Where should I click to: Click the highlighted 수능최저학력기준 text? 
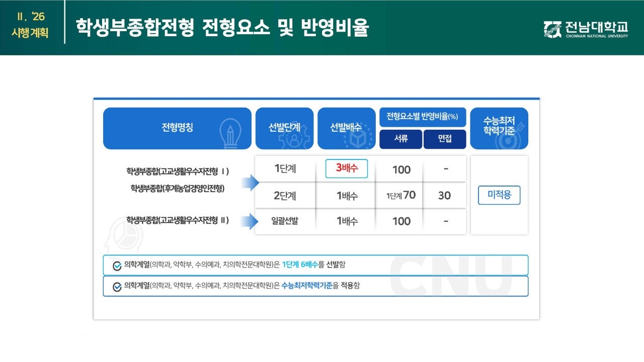pyautogui.click(x=307, y=286)
